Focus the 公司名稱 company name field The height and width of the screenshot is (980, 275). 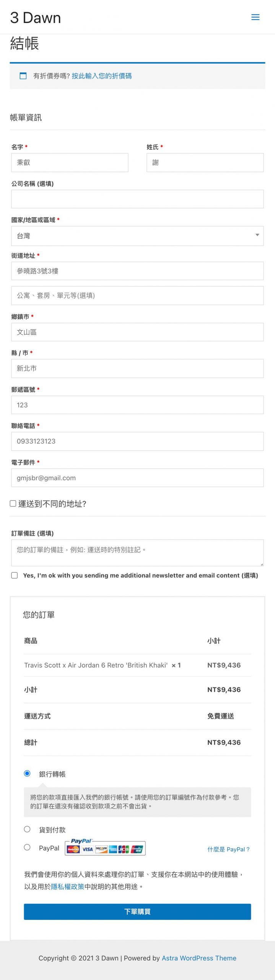pyautogui.click(x=137, y=199)
